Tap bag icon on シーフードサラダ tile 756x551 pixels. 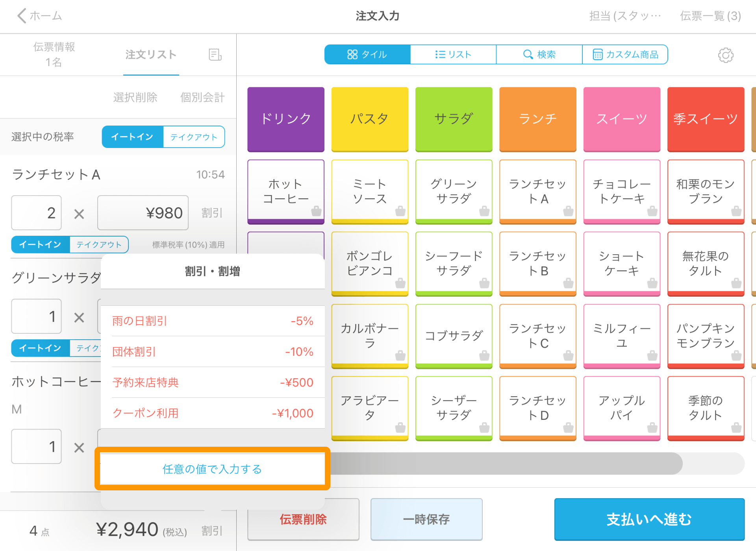484,283
